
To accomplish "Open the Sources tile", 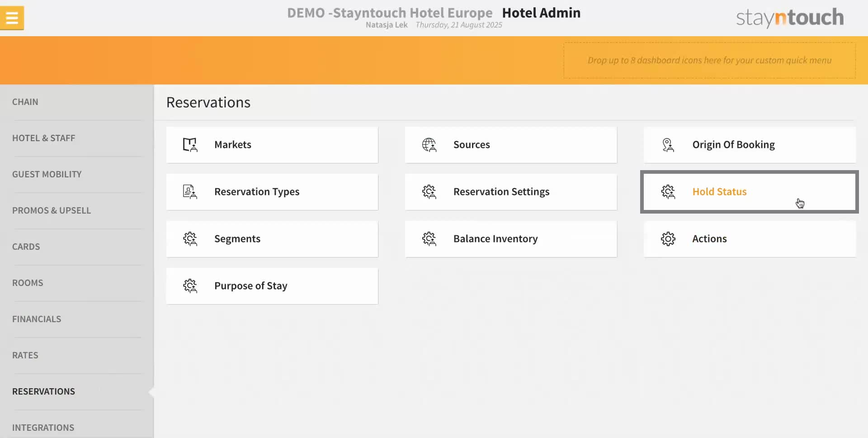I will coord(511,145).
